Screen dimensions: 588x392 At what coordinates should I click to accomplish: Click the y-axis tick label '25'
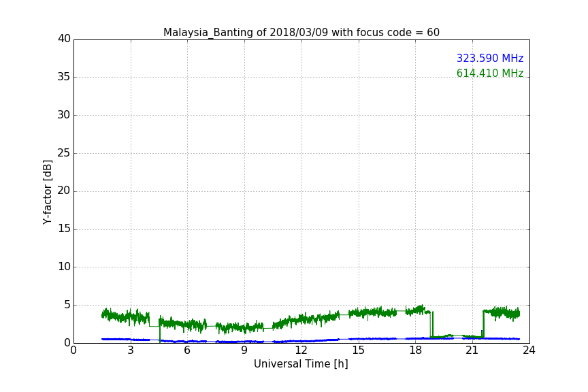click(x=64, y=152)
